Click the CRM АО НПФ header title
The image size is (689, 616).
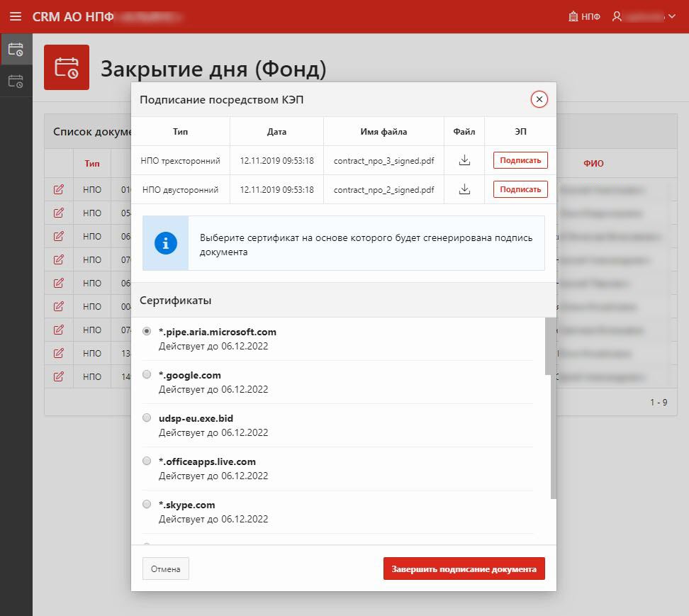click(x=73, y=17)
